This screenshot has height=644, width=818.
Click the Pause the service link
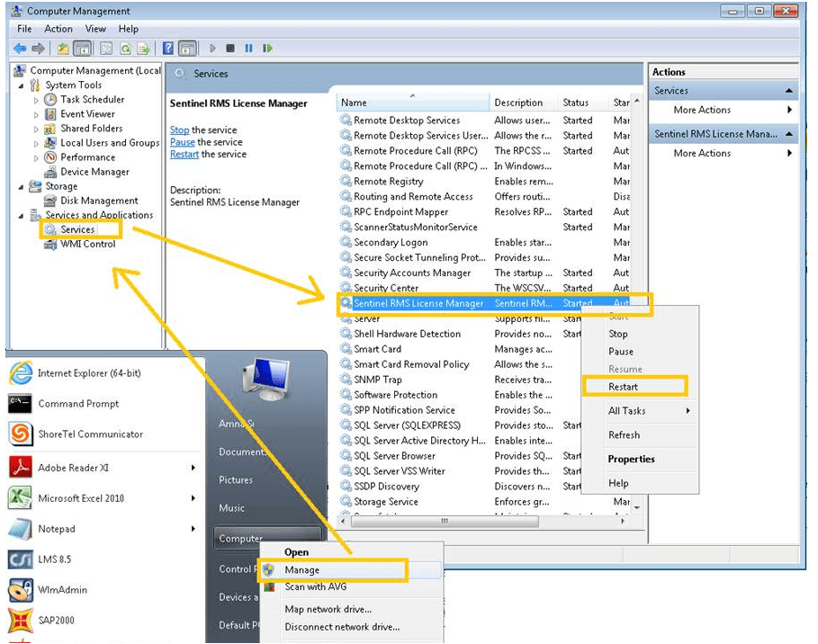tap(182, 142)
